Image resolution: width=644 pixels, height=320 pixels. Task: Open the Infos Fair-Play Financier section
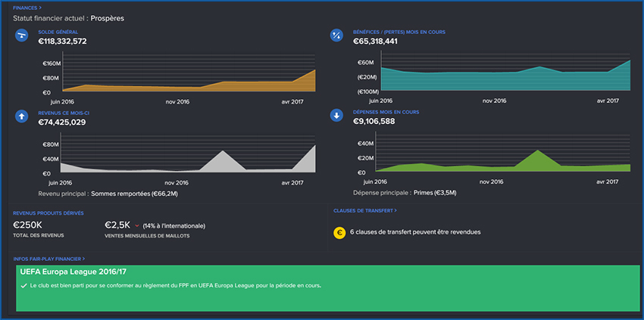pyautogui.click(x=49, y=259)
